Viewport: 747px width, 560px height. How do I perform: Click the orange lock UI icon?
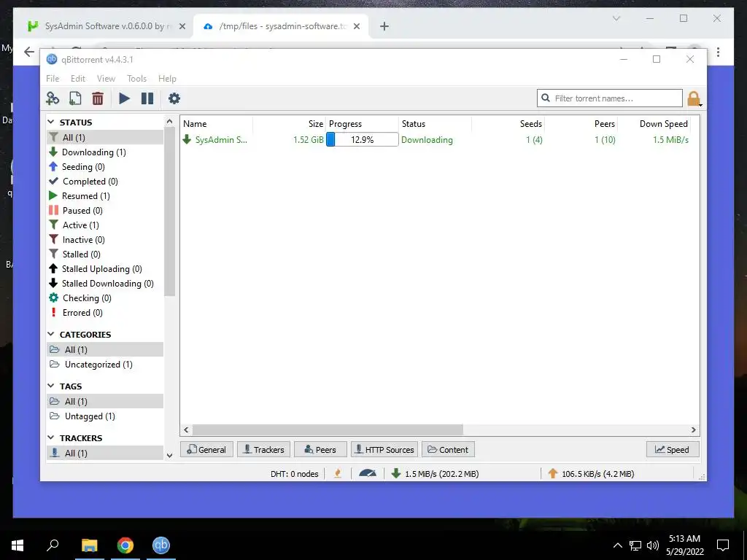[x=694, y=98]
